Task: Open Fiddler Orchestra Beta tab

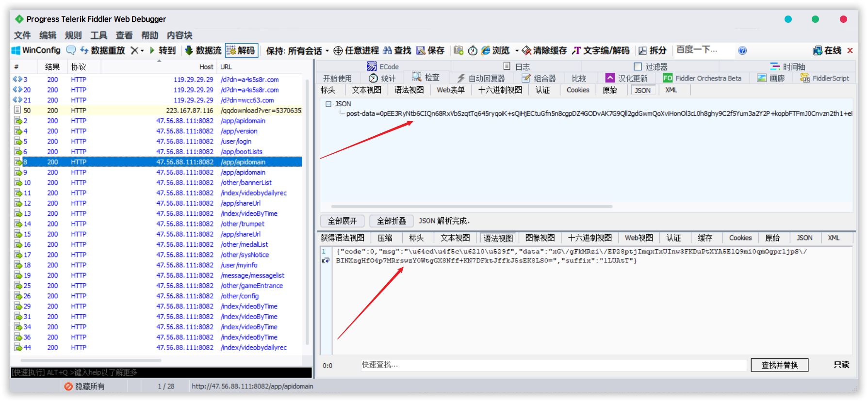Action: point(702,78)
